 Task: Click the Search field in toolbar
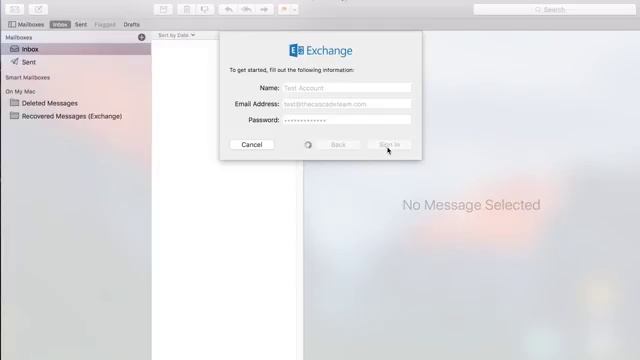(554, 9)
